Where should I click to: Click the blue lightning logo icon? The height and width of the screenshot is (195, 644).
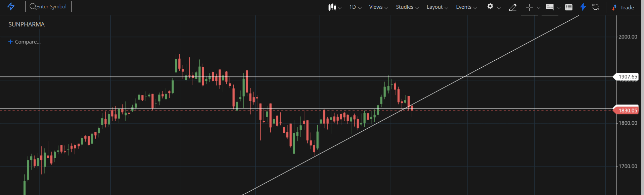[11, 6]
